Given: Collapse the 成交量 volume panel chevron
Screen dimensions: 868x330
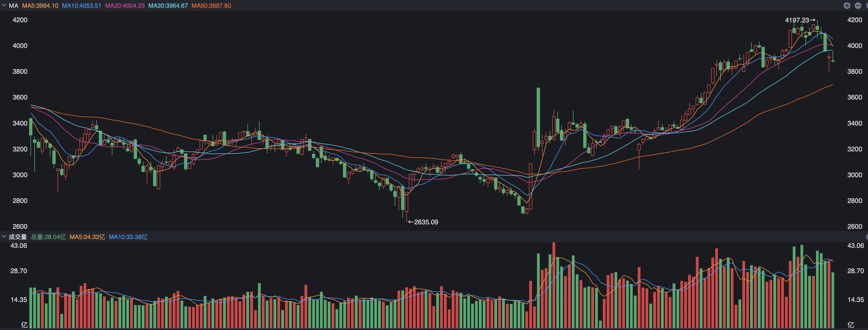Looking at the screenshot, I should (4, 237).
